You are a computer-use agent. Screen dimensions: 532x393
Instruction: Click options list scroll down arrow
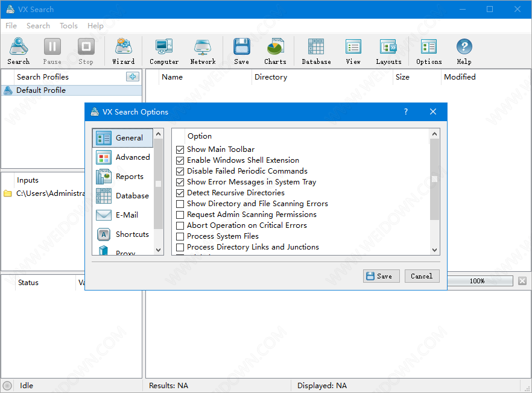tap(435, 250)
